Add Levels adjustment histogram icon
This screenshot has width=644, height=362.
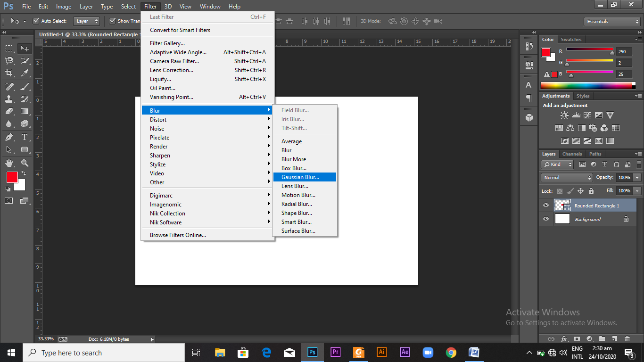(x=576, y=115)
